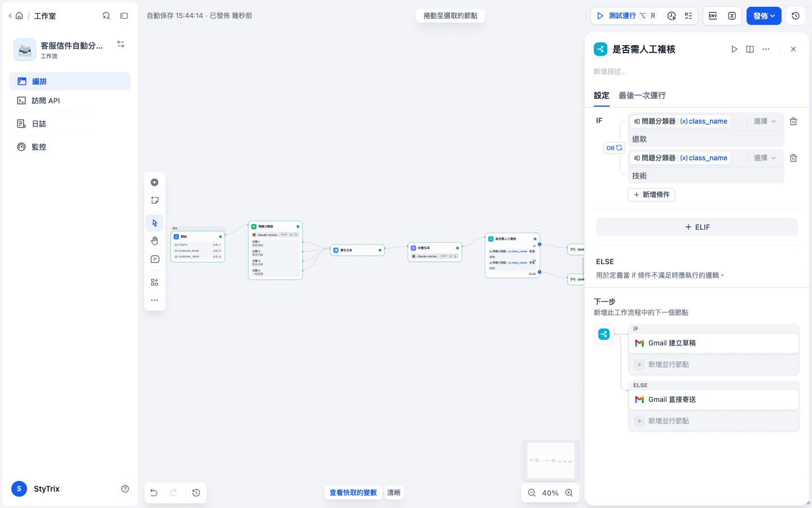Click the canvas minimap thumbnail

(x=551, y=461)
